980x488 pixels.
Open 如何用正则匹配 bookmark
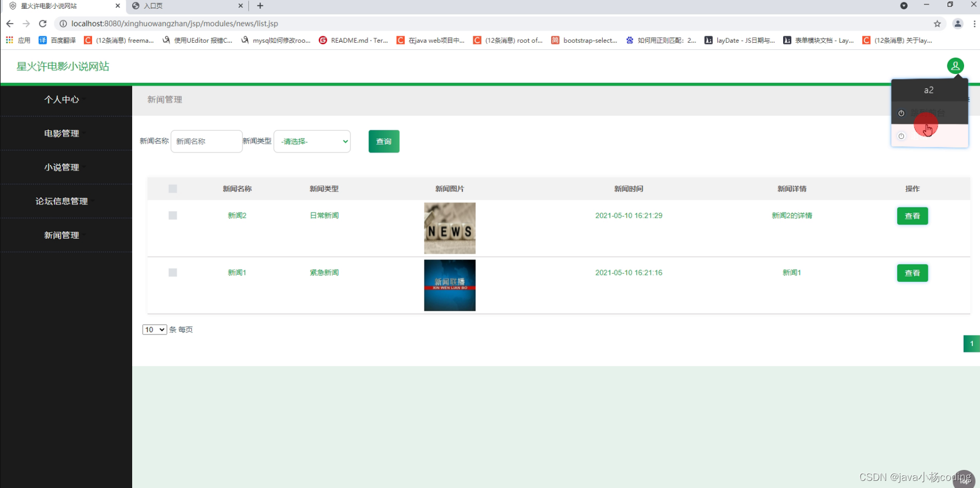tap(661, 40)
